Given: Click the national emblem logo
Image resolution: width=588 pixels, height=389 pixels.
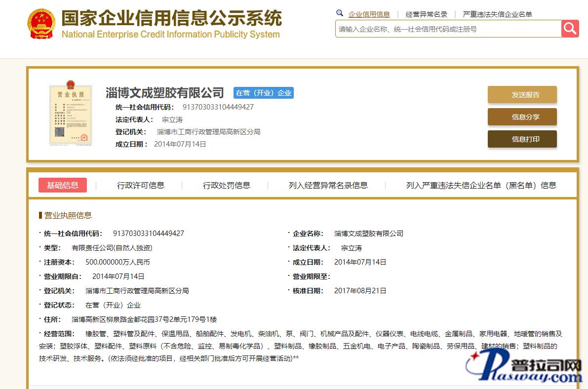Looking at the screenshot, I should point(41,23).
